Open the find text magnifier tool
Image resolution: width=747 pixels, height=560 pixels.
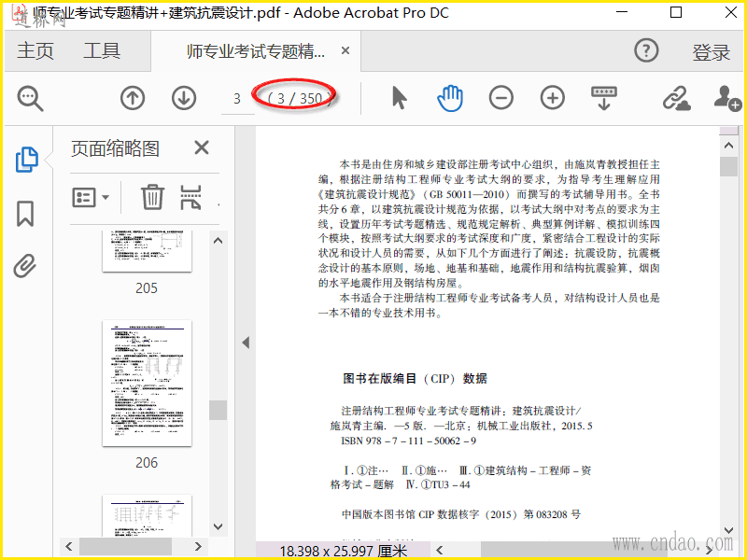(x=30, y=99)
